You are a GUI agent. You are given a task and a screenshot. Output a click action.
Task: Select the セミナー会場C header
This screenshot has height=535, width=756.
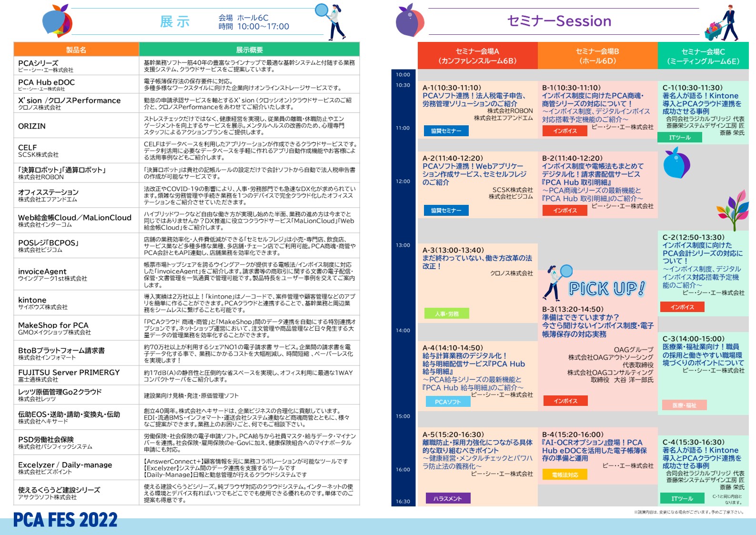(x=703, y=56)
